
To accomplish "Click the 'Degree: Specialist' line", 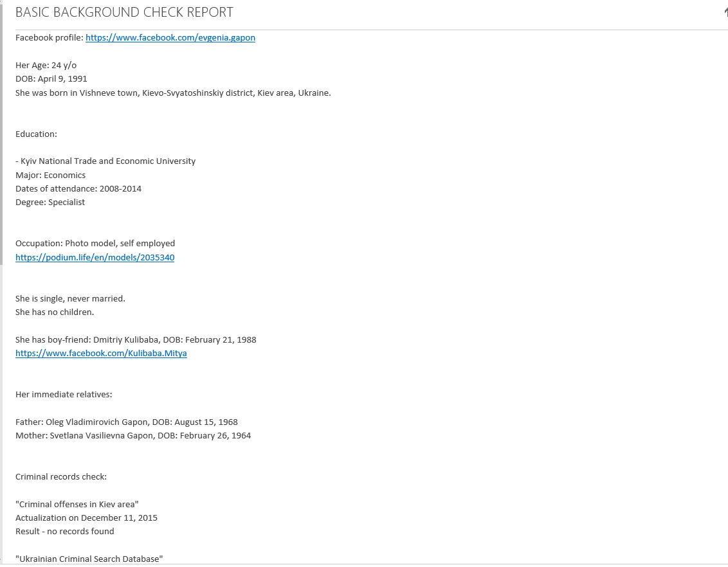I will coord(50,203).
